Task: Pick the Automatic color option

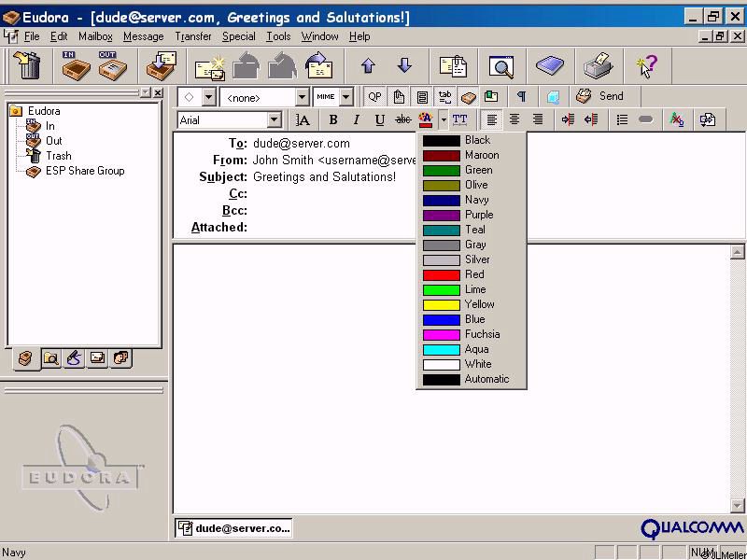Action: pos(472,380)
